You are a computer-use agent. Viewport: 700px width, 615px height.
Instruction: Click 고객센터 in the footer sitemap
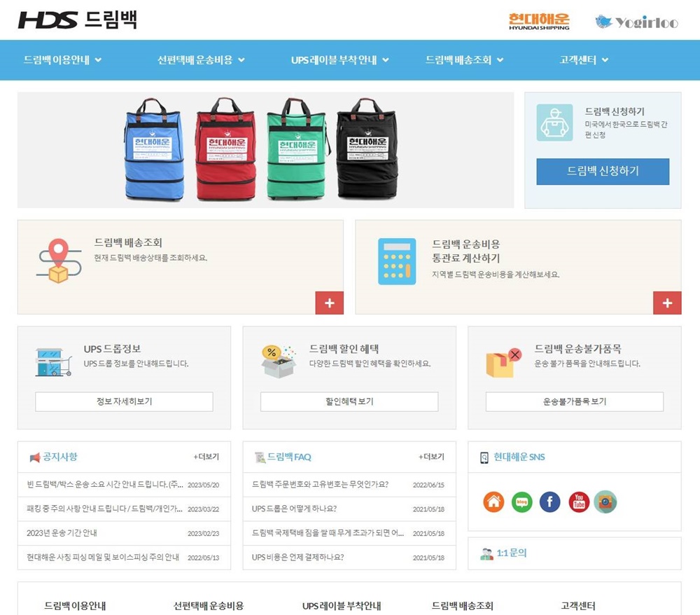[x=578, y=606]
